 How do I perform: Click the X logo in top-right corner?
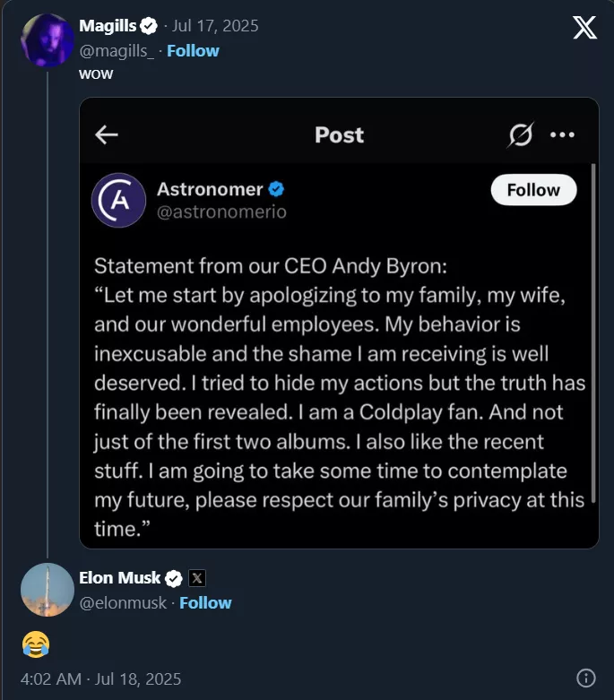(x=584, y=28)
